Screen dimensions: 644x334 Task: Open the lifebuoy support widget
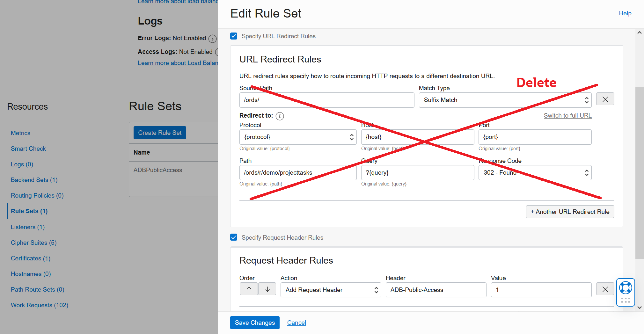[x=626, y=288]
